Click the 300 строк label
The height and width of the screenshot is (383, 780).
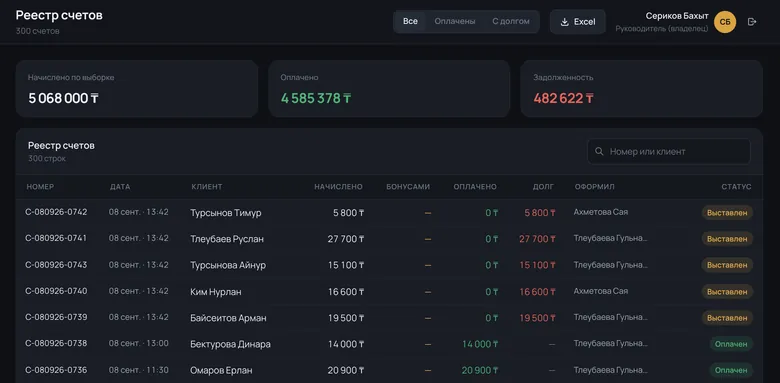click(47, 159)
